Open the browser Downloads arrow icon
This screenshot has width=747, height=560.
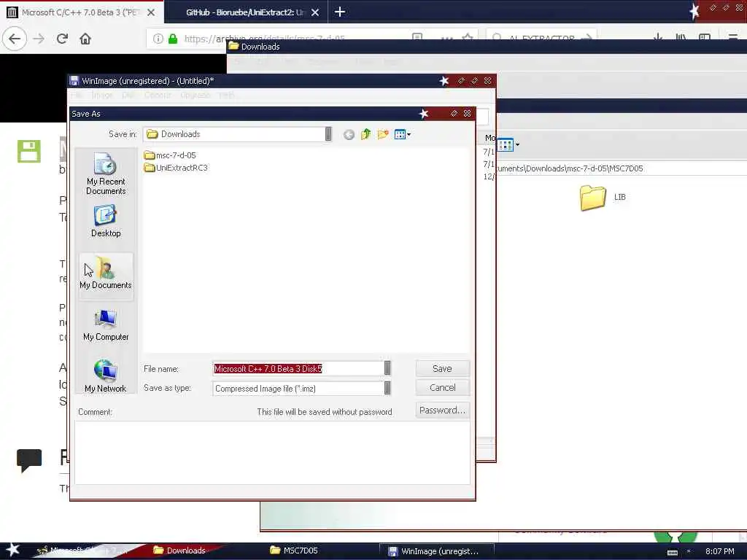coord(658,37)
